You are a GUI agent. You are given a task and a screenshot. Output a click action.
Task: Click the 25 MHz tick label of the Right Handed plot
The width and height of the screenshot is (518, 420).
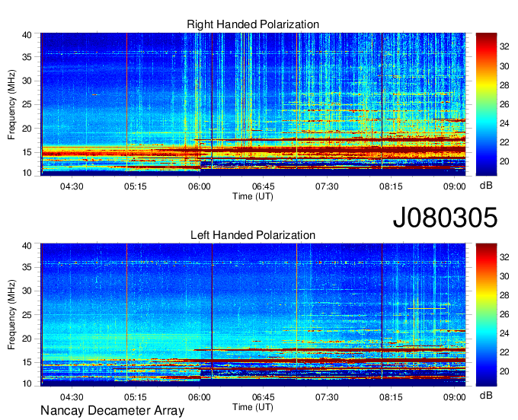[x=27, y=104]
